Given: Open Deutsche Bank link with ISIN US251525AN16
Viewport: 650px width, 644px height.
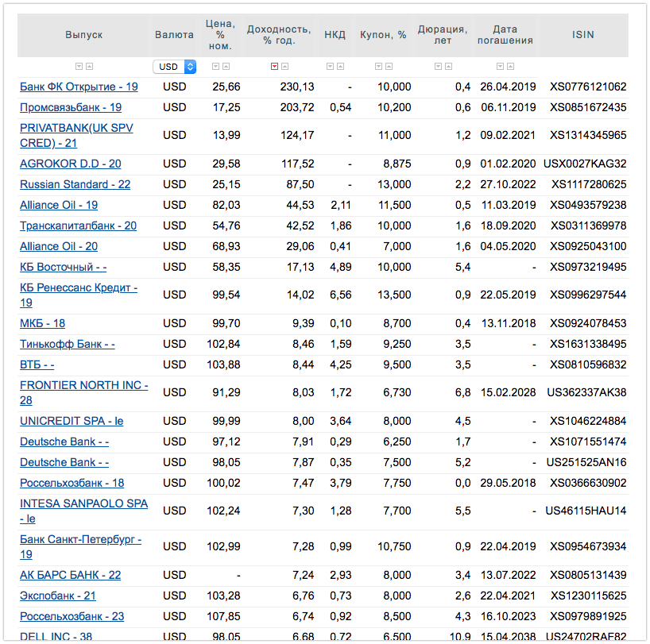Looking at the screenshot, I should coord(64,463).
